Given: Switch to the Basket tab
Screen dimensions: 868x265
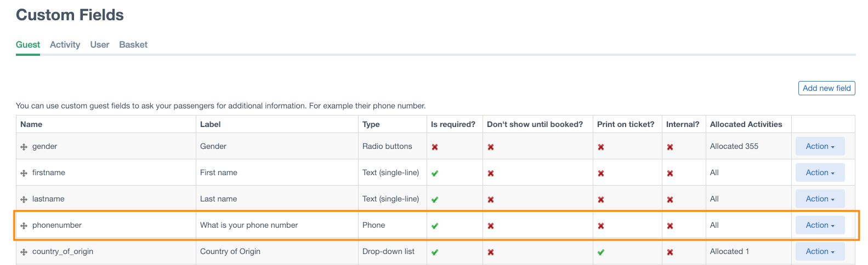Looking at the screenshot, I should 133,44.
